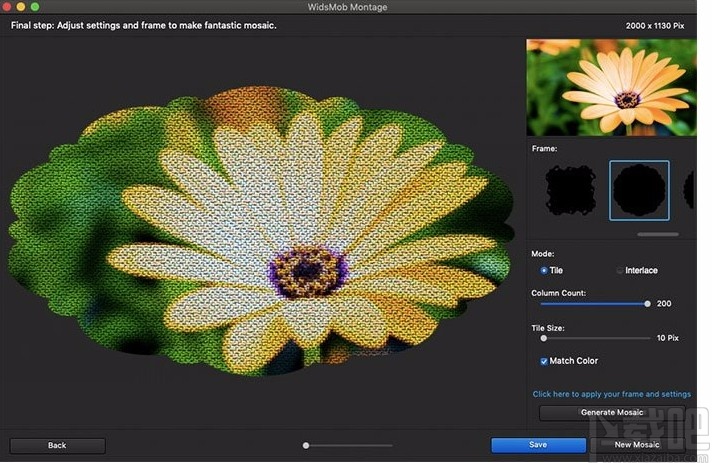The height and width of the screenshot is (463, 712).
Task: Start a New Mosaic
Action: [x=637, y=445]
